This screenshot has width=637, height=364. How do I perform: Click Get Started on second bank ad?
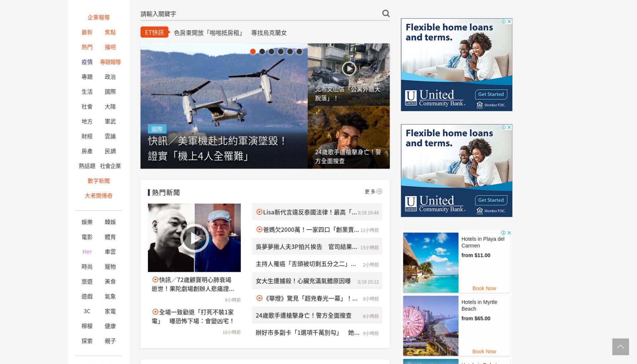coord(491,200)
